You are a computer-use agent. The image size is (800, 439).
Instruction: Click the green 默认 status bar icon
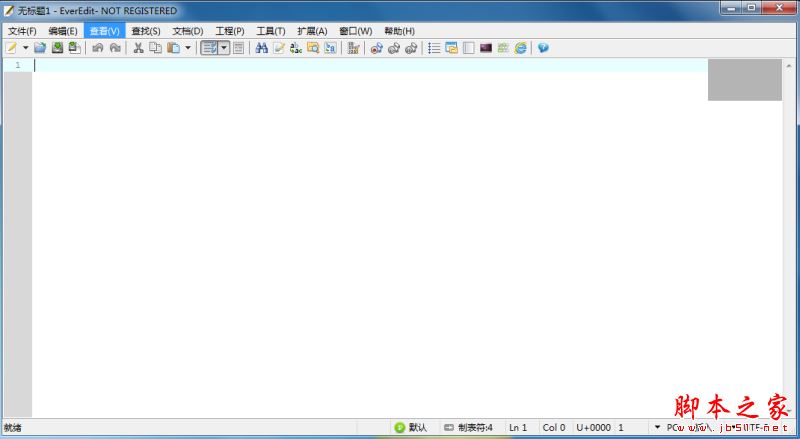point(400,428)
